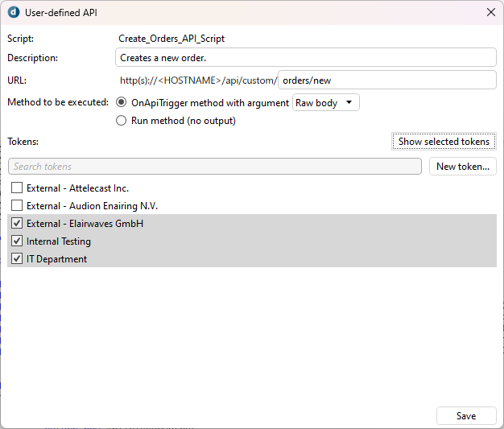The image size is (504, 429).
Task: Close the User-defined API dialog
Action: pos(490,13)
